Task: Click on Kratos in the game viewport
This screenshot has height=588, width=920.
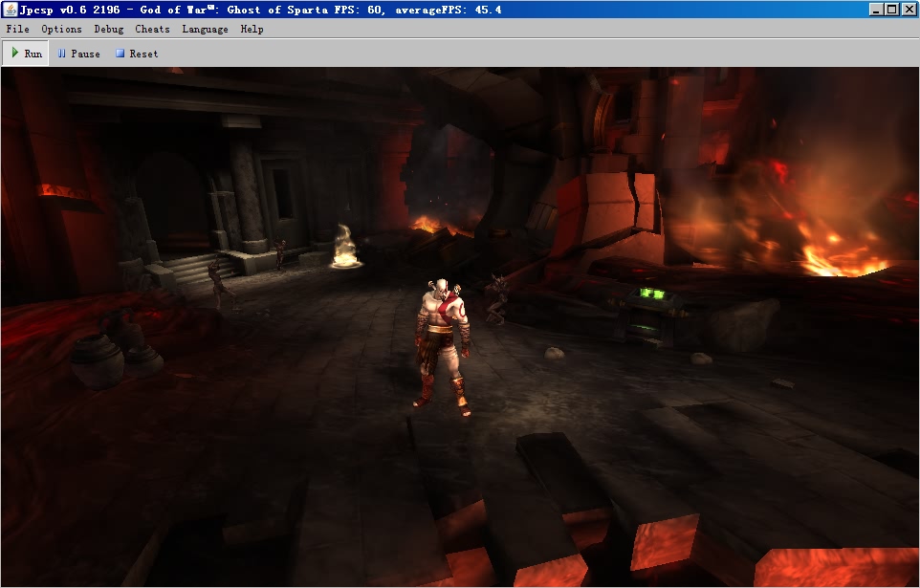Action: [x=443, y=339]
